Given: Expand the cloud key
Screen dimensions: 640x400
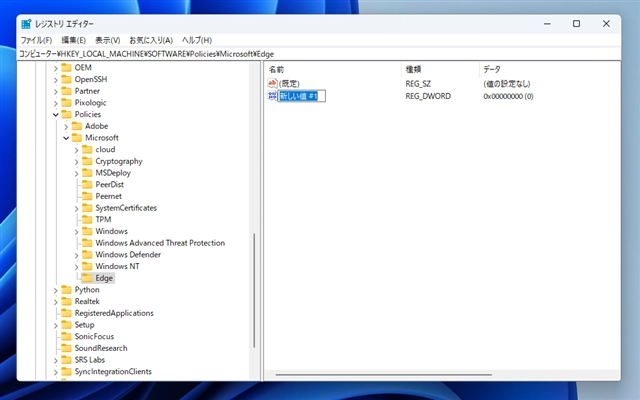Looking at the screenshot, I should click(x=76, y=150).
